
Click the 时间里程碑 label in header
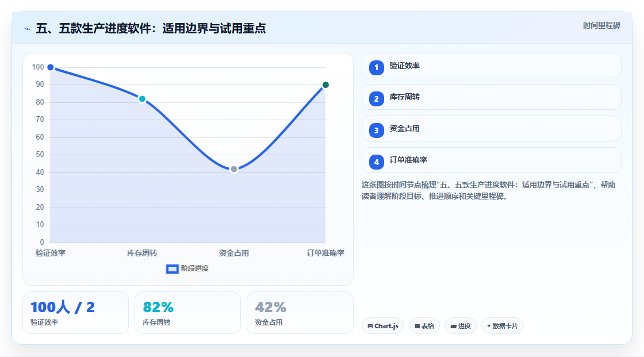pos(601,26)
